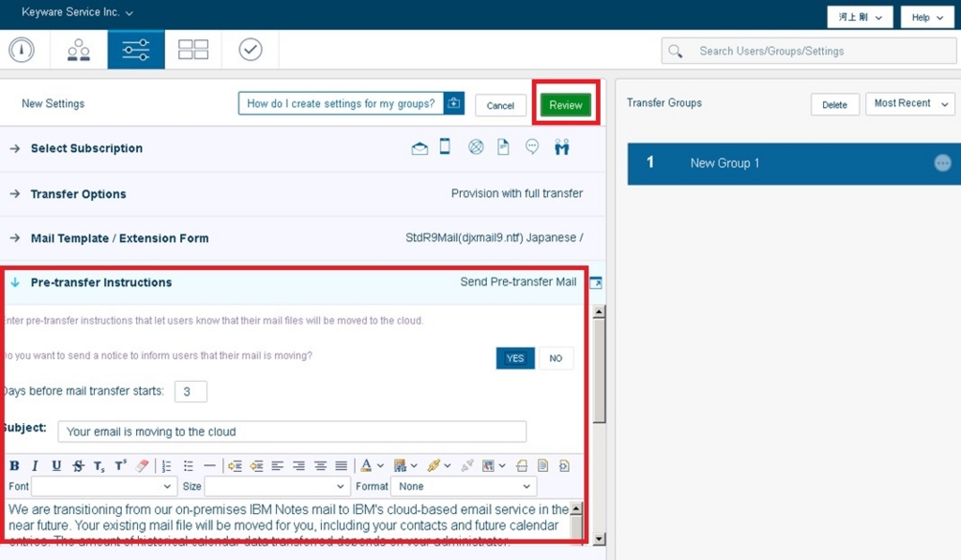Justify text alignment
961x560 pixels.
342,466
